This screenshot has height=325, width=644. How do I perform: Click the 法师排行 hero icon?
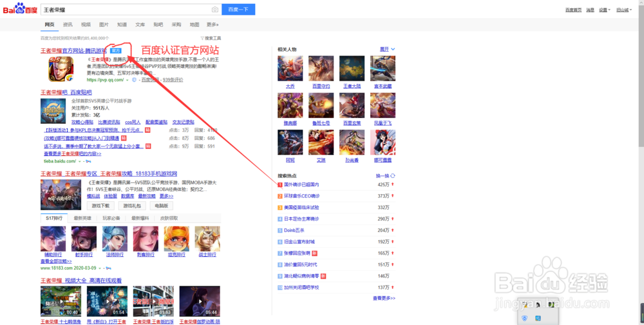[115, 239]
